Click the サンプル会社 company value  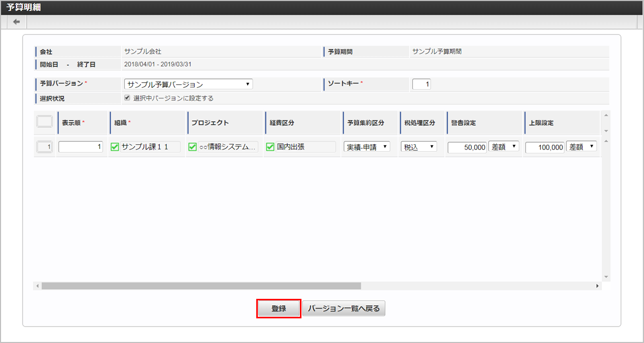point(143,51)
